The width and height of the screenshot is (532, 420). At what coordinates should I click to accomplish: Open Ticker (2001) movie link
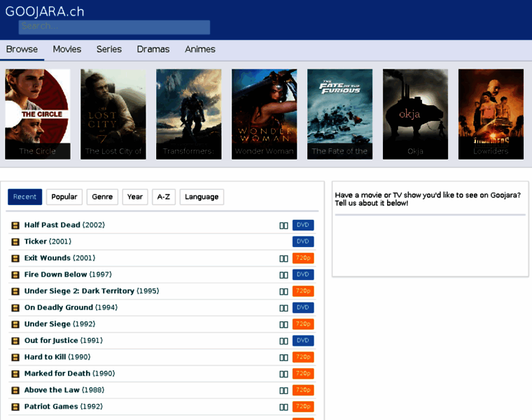[48, 241]
